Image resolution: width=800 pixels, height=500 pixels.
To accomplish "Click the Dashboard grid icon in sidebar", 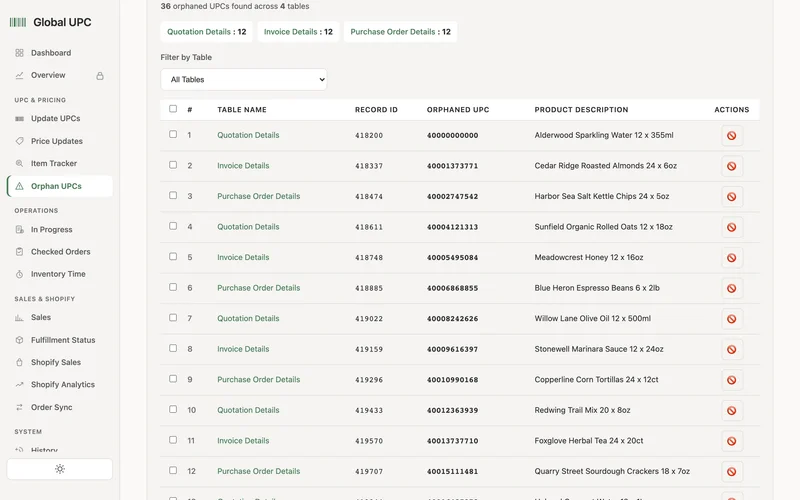I will pyautogui.click(x=19, y=53).
